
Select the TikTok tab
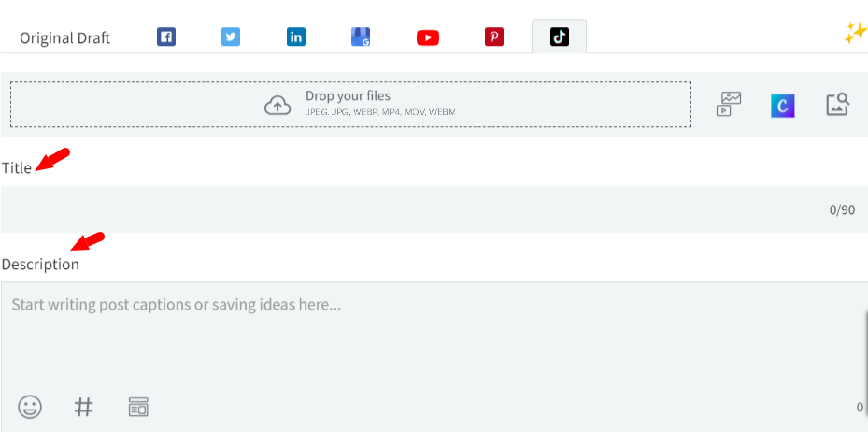point(559,36)
